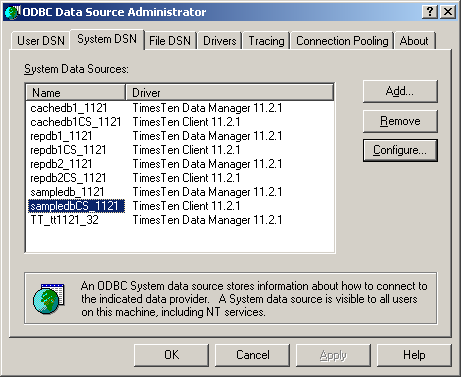Click the Cancel button
The image size is (461, 377).
coord(253,355)
